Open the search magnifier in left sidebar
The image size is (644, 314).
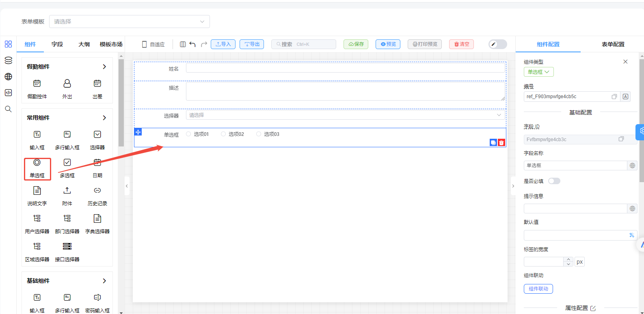8,109
